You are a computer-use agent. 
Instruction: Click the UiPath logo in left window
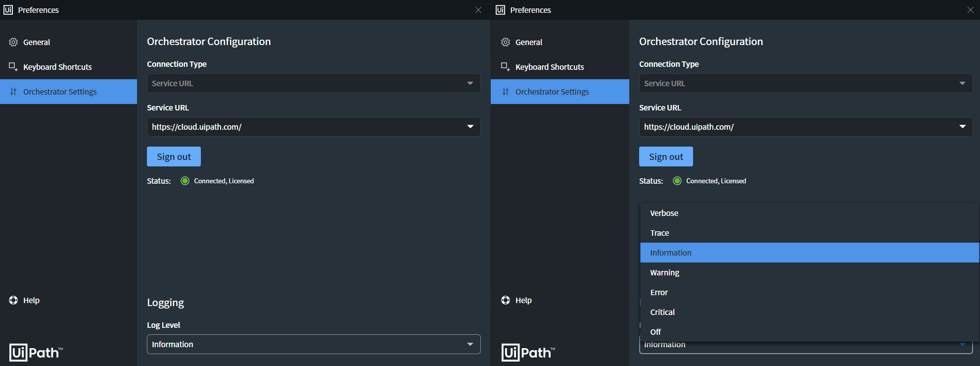point(36,352)
